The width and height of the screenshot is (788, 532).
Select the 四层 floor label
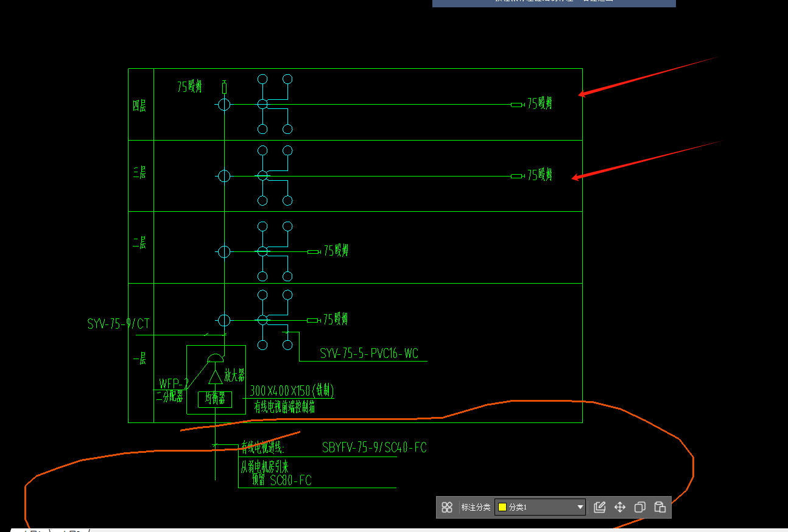click(x=140, y=106)
